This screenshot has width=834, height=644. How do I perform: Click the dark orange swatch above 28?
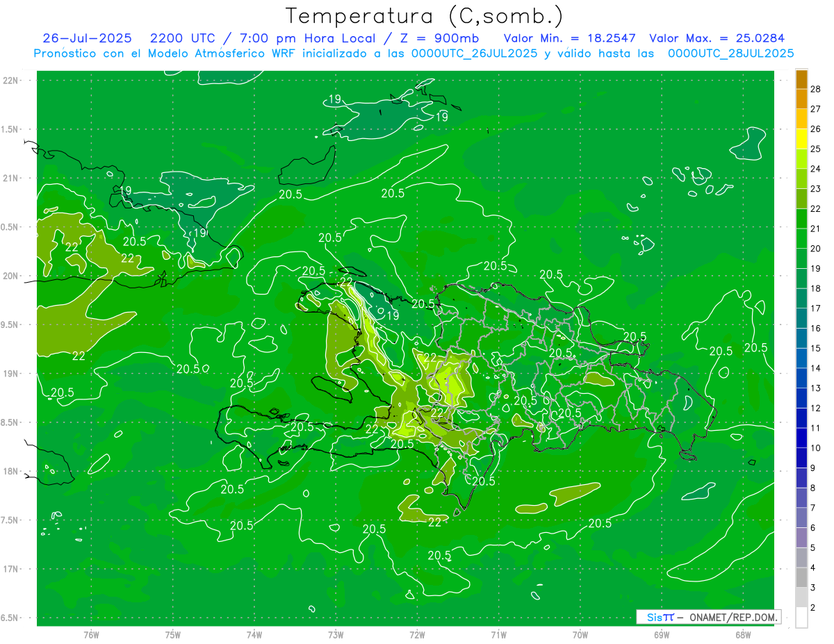[x=801, y=79]
